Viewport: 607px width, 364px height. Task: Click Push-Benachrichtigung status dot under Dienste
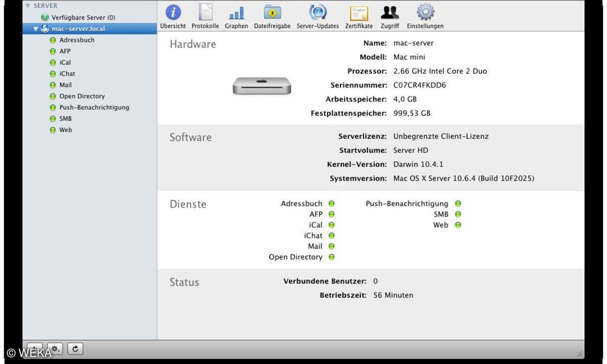click(x=458, y=204)
